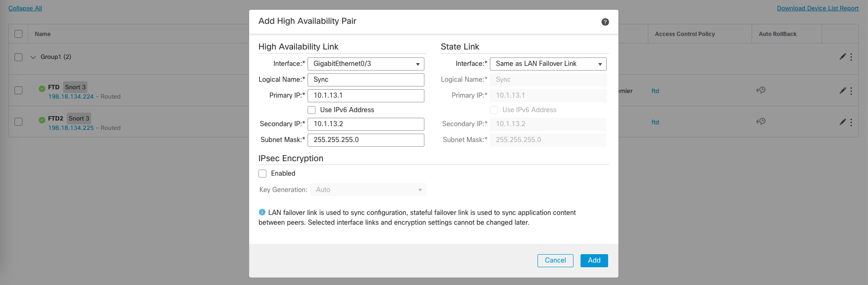This screenshot has height=285, width=868.
Task: Click the Logical Name field containing Sync
Action: (366, 80)
